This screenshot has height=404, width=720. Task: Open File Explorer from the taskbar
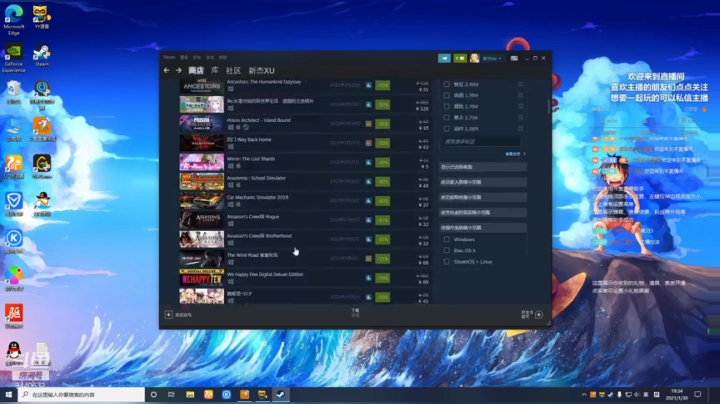[190, 394]
